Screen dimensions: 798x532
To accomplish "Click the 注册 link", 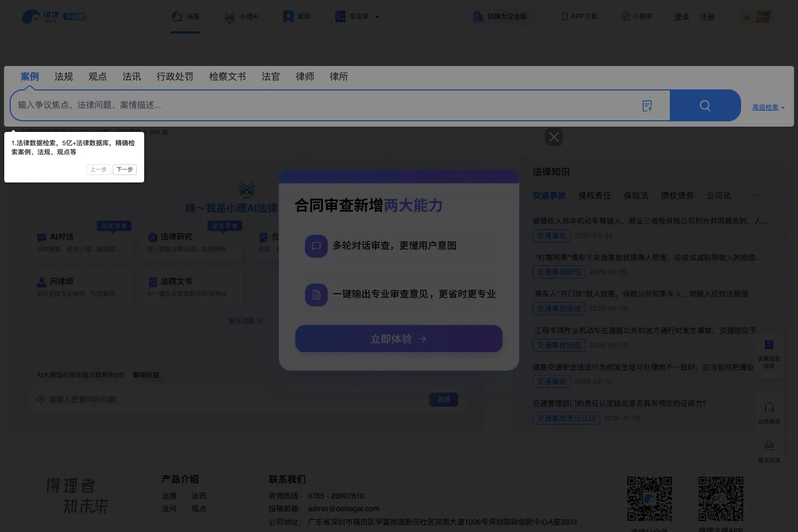I will (x=707, y=17).
